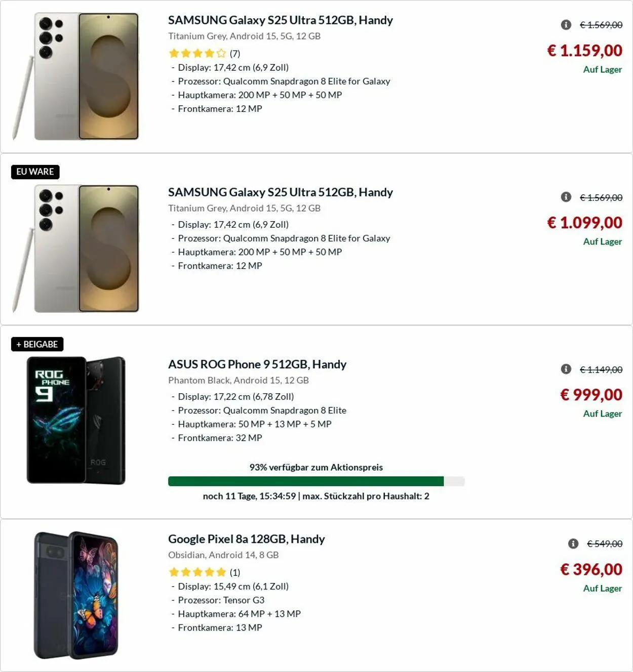
Task: Click the first Galaxy S25 Ultra product image
Action: (76, 76)
